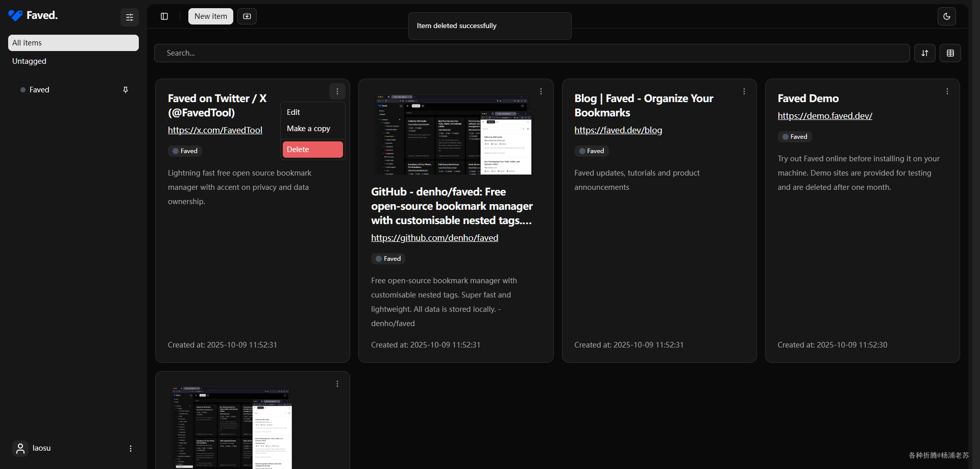
Task: Click Blog | Faved - Organize Your Bookmarks title
Action: pos(644,106)
